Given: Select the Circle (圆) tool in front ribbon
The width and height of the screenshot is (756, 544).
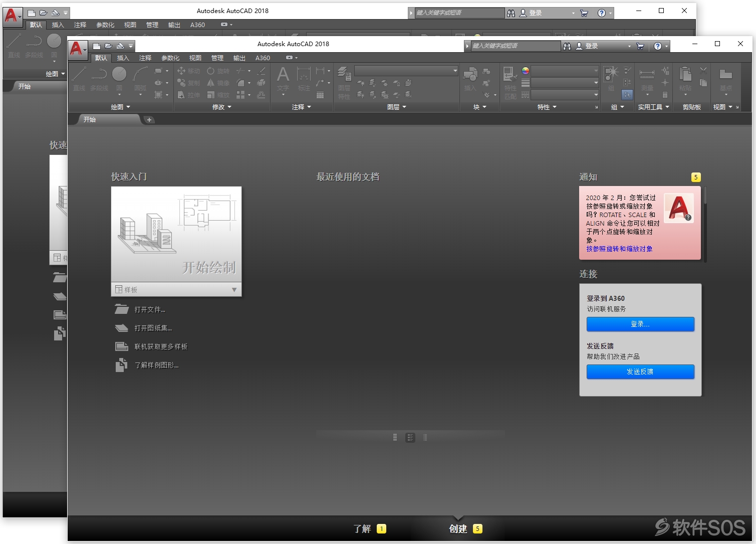Looking at the screenshot, I should point(119,79).
